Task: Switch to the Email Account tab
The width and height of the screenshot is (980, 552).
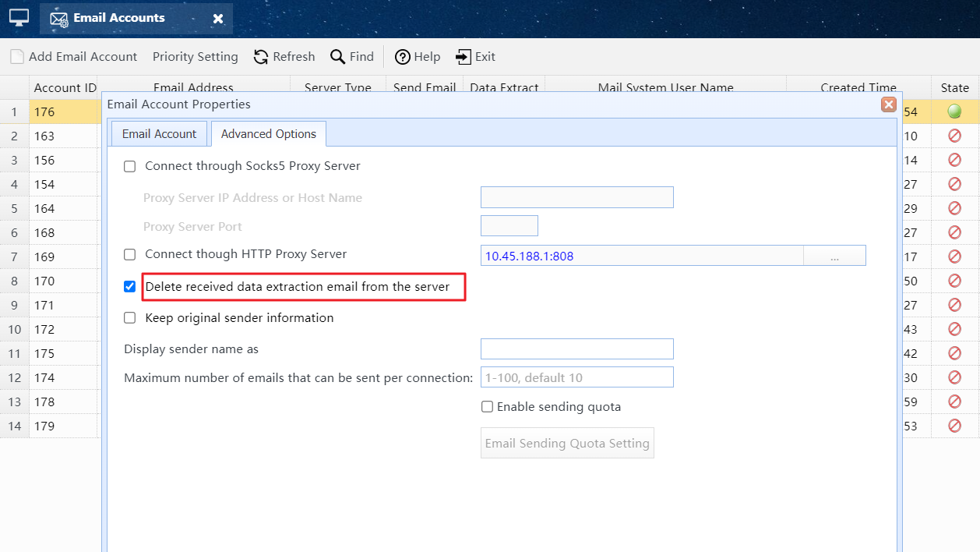Action: (160, 134)
